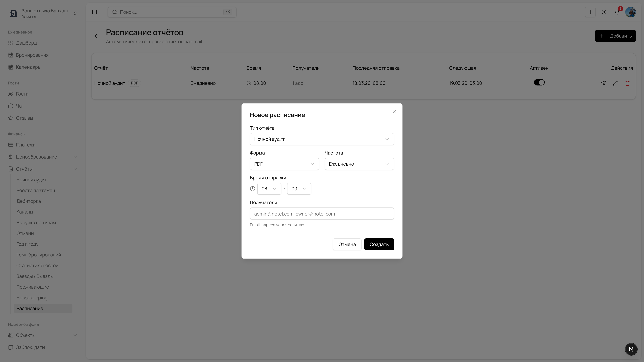The image size is (644, 362).
Task: Click the Получатели email input field
Action: click(321, 214)
